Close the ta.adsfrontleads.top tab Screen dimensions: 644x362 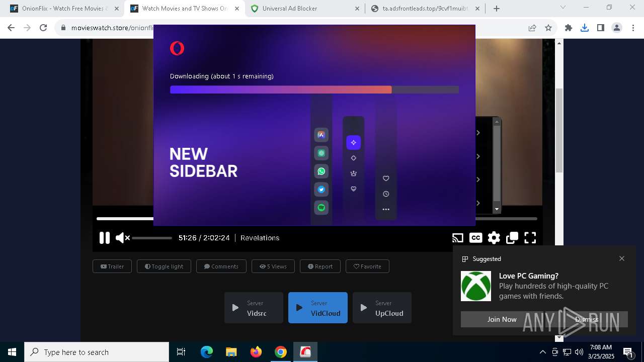[477, 9]
